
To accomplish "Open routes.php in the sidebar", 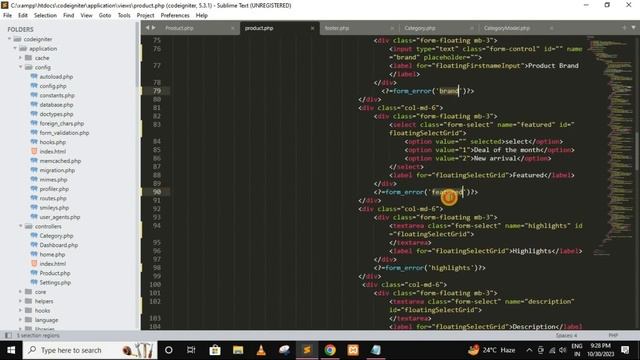I will click(x=53, y=198).
